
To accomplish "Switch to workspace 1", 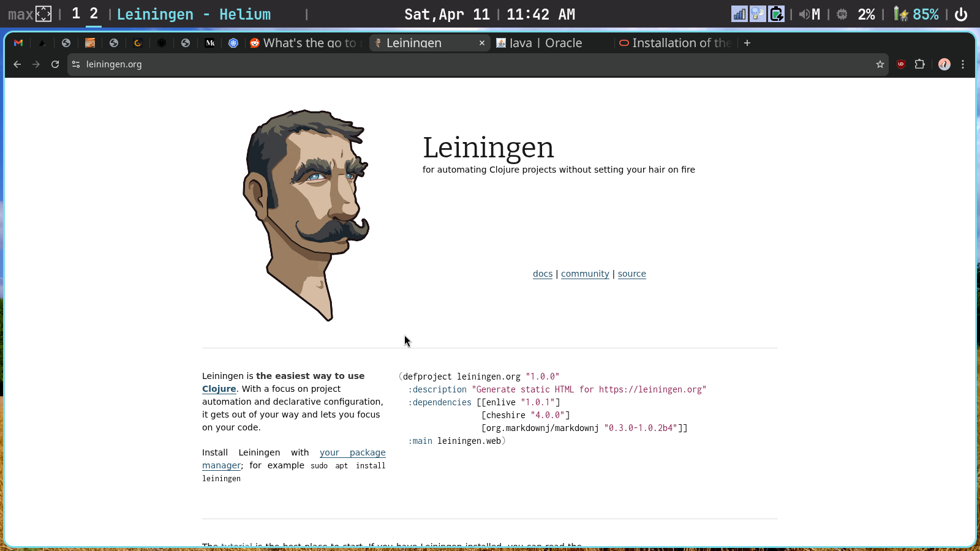I will click(76, 13).
